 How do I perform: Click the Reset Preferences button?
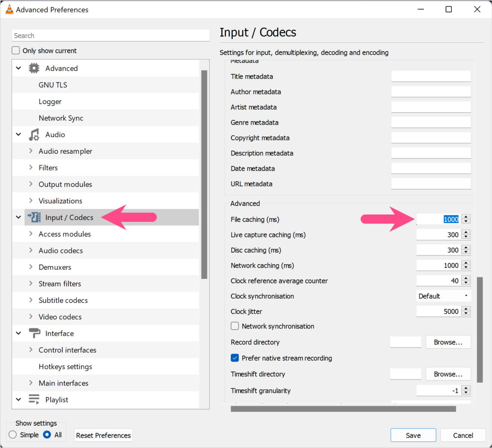click(103, 435)
